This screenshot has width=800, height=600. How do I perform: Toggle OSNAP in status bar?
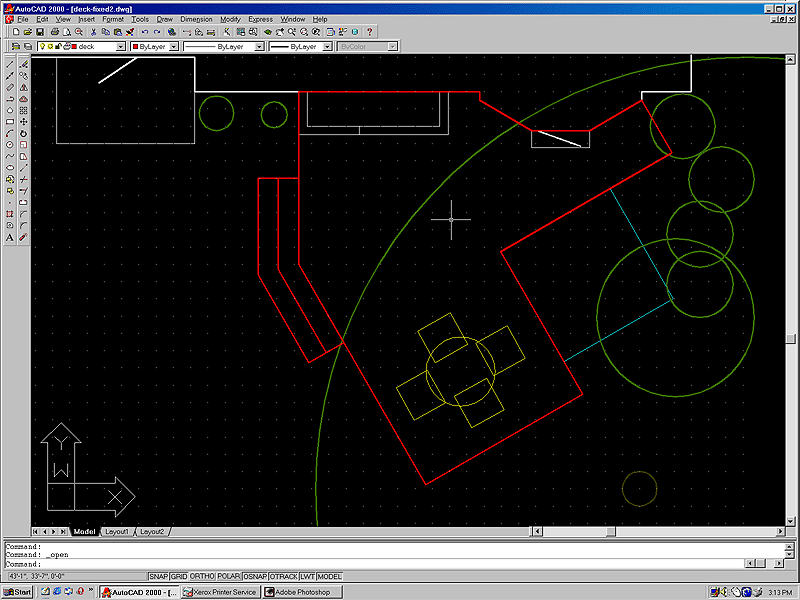tap(254, 576)
